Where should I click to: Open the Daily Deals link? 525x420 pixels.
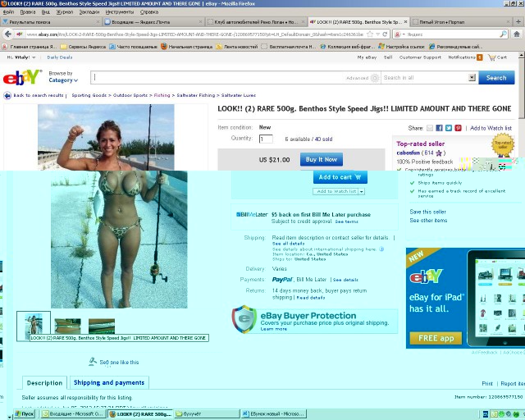60,57
